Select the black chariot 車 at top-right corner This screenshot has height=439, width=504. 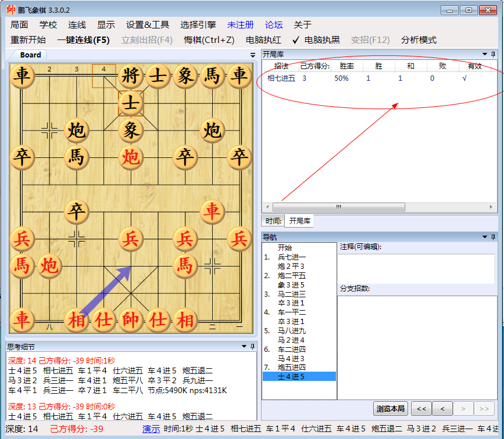click(239, 76)
